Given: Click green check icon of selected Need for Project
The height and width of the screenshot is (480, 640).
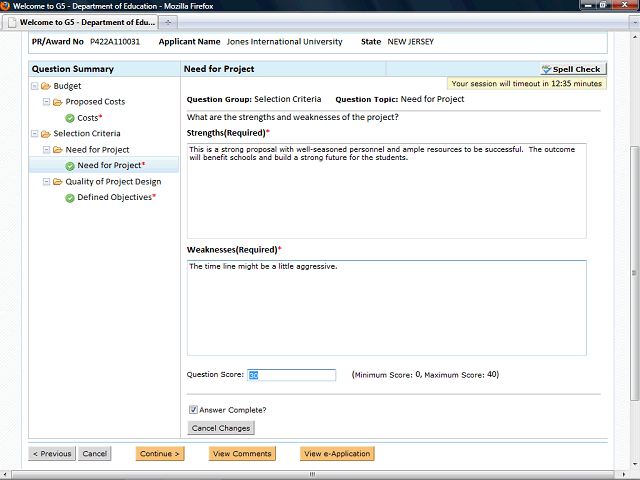Looking at the screenshot, I should point(70,166).
